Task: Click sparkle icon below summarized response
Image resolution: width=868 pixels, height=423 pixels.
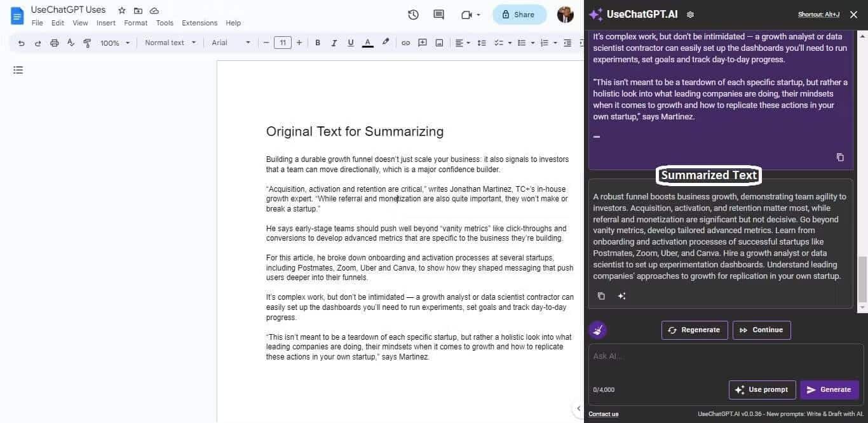Action: point(621,296)
